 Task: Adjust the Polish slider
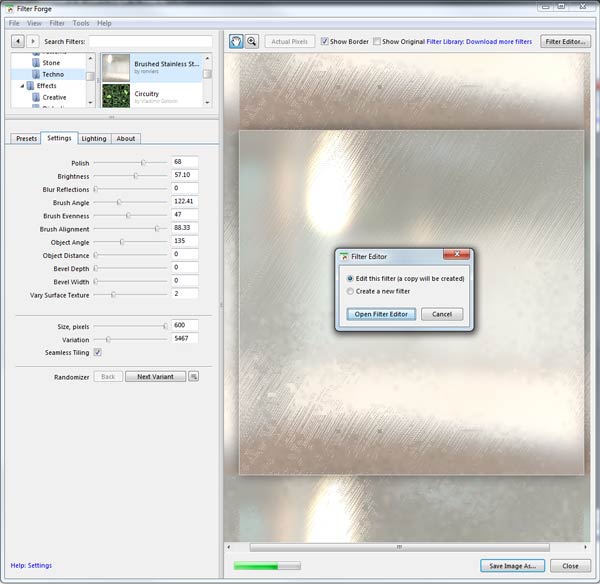coord(143,163)
